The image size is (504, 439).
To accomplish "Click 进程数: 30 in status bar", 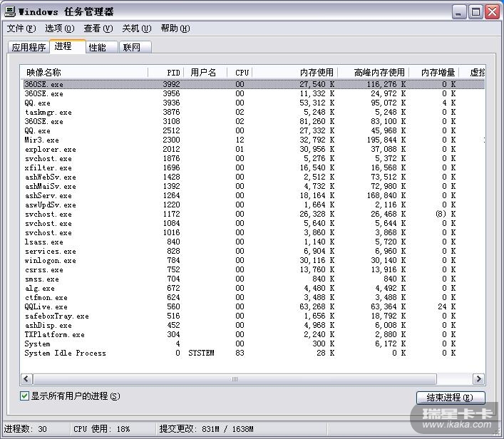I will [26, 429].
